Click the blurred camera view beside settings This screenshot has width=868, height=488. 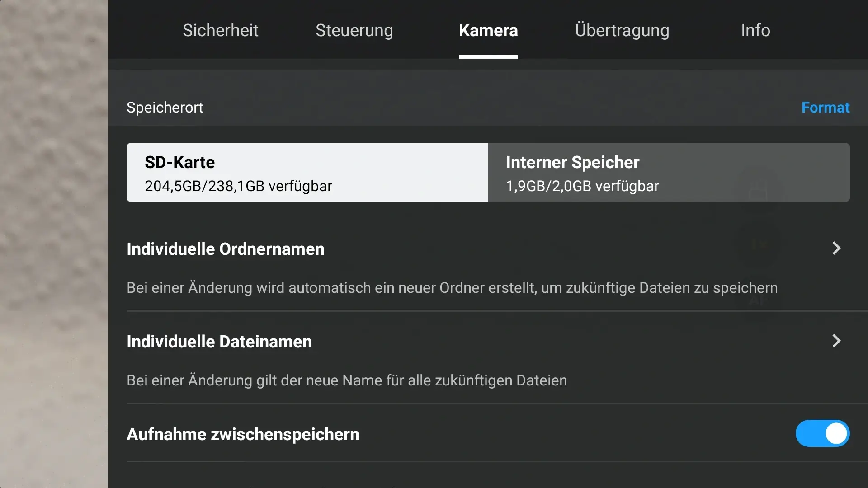pyautogui.click(x=54, y=244)
